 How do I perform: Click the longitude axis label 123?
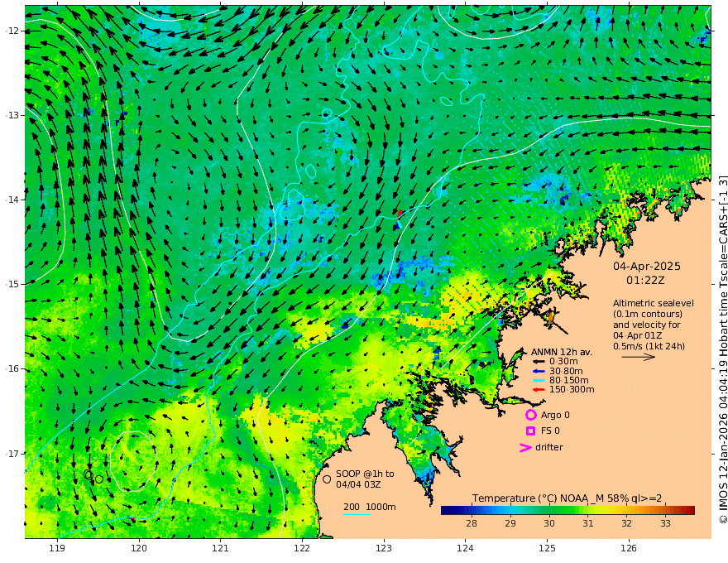pyautogui.click(x=384, y=549)
